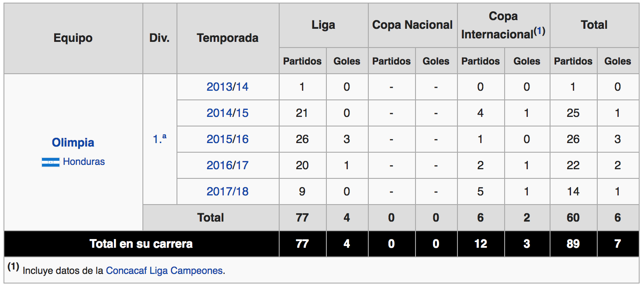The width and height of the screenshot is (644, 287).
Task: Follow the 1.ª division link
Action: tap(159, 139)
